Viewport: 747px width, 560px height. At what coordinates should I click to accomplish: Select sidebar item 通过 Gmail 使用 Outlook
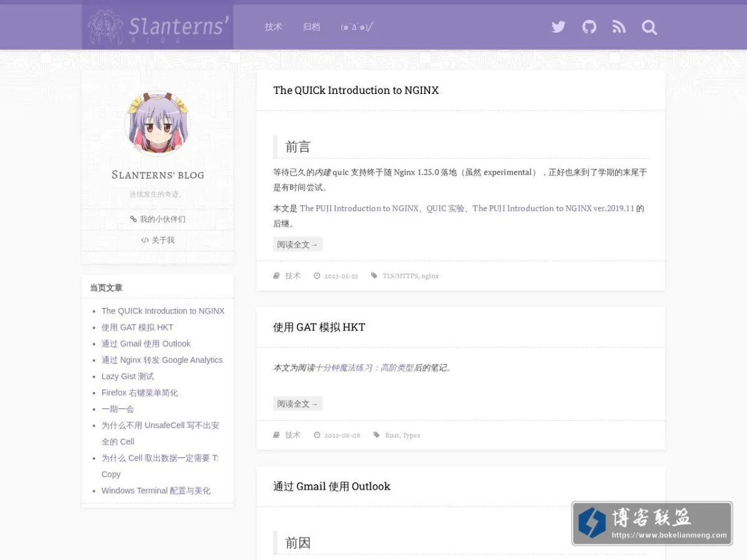(x=146, y=343)
